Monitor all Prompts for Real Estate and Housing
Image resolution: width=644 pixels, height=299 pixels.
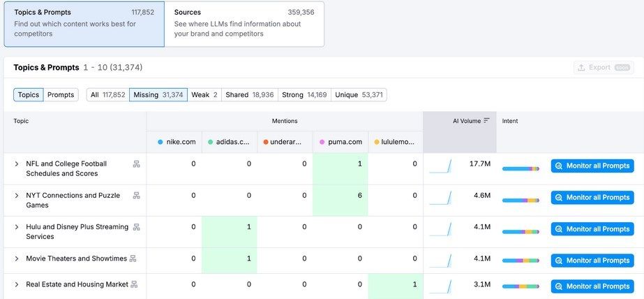point(592,286)
